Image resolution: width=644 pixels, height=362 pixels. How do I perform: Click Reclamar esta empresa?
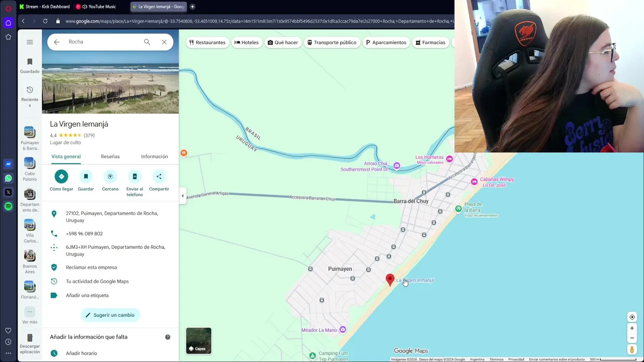coord(91,267)
